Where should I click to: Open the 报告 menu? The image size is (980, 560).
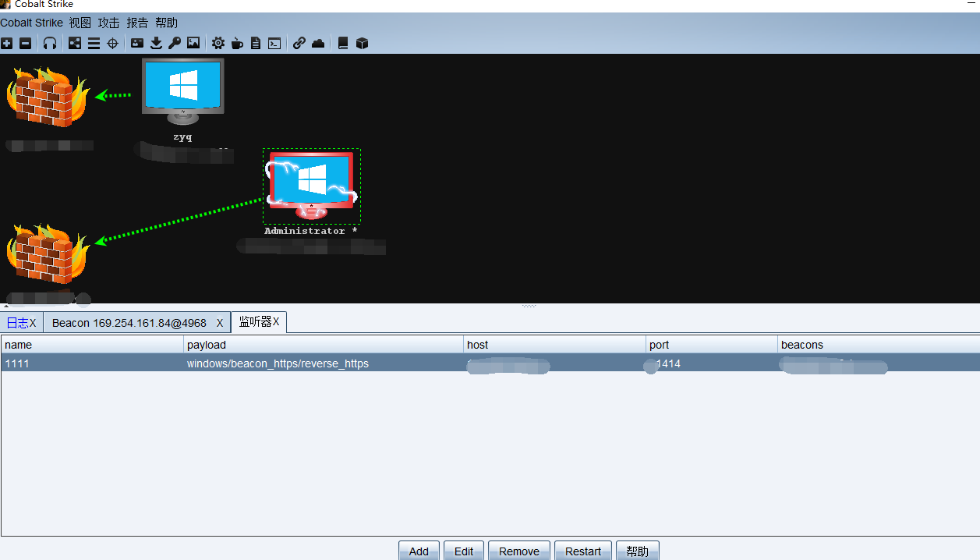[x=137, y=23]
